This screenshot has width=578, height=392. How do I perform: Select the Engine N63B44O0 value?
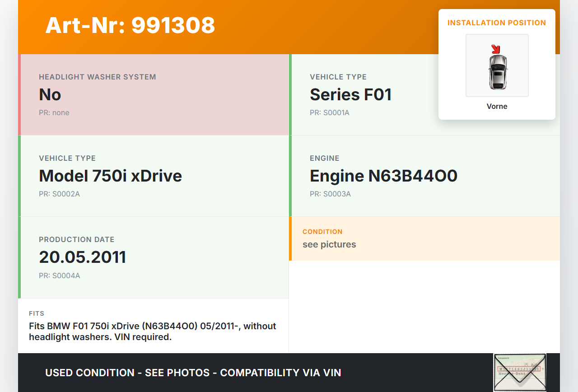tap(383, 176)
